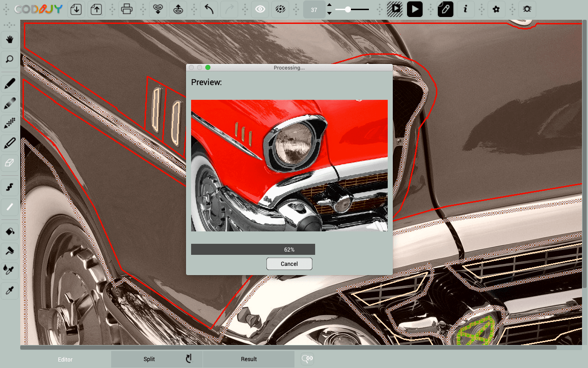Switch to the Split view tab
Viewport: 588px width, 368px height.
tap(149, 359)
